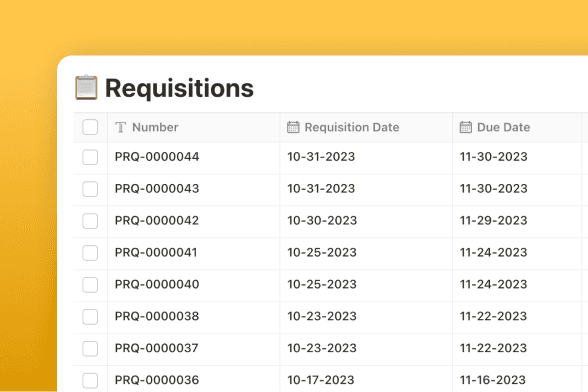This screenshot has height=392, width=588.
Task: Check the box for PRQ-0000044
Action: [x=90, y=157]
